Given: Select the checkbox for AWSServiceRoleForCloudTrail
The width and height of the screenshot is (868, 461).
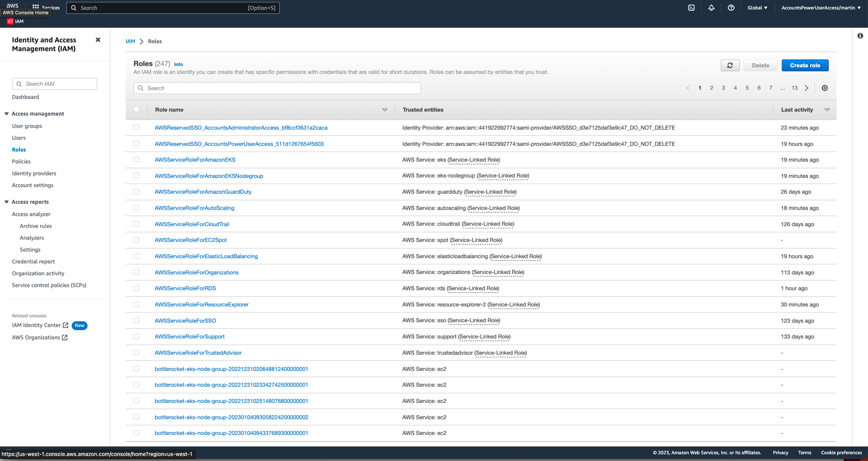Looking at the screenshot, I should (x=137, y=224).
